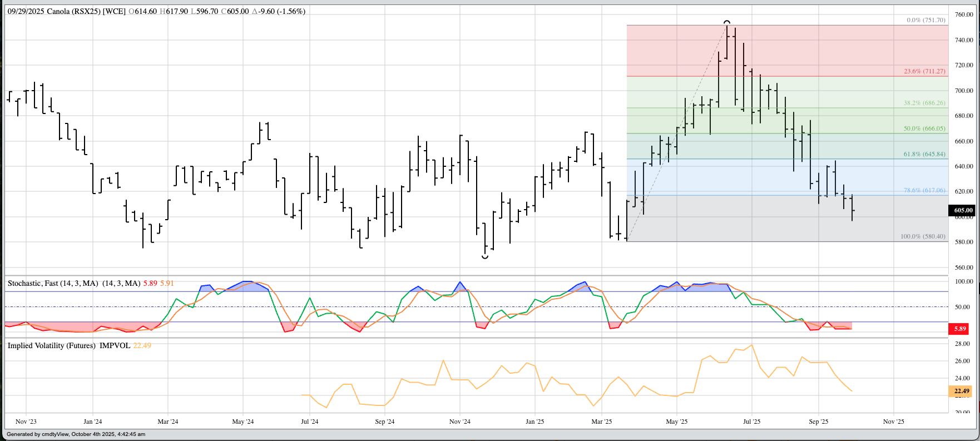Select the 23.6% (711.27) Fibonacci level label

click(x=924, y=71)
